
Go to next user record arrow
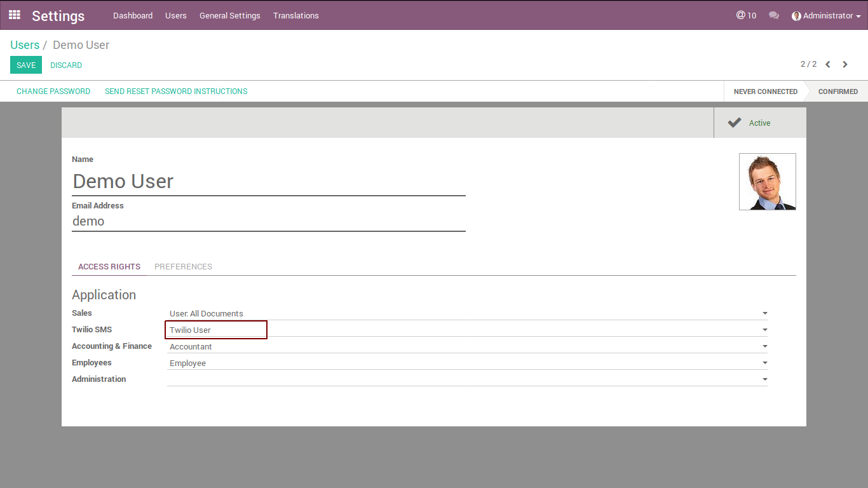pyautogui.click(x=845, y=64)
